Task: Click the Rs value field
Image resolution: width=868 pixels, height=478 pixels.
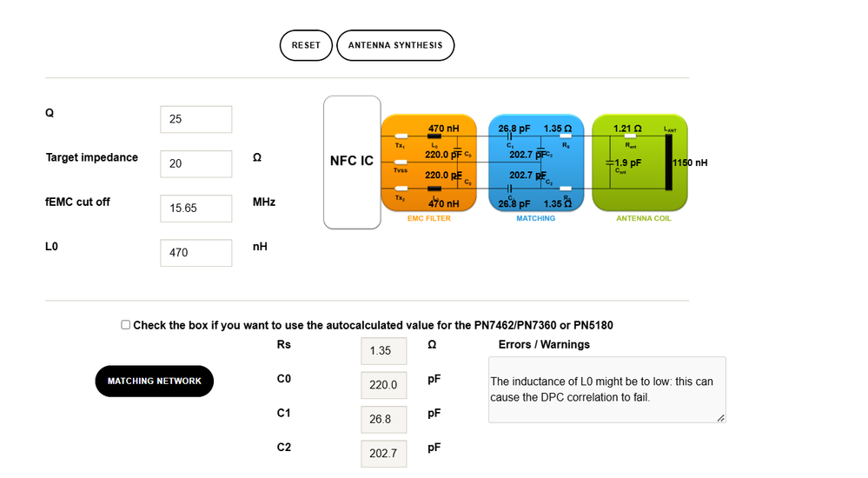Action: [383, 351]
